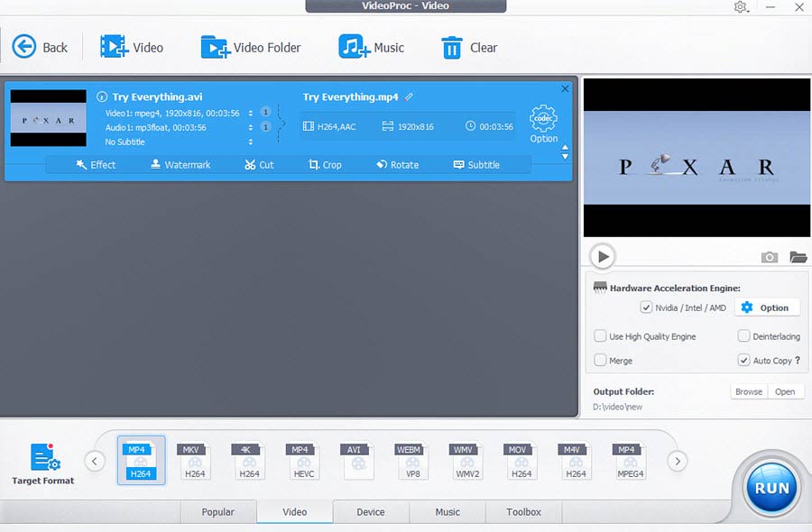Viewport: 812px width, 532px height.
Task: Open the snapshot folder icon
Action: tap(798, 257)
